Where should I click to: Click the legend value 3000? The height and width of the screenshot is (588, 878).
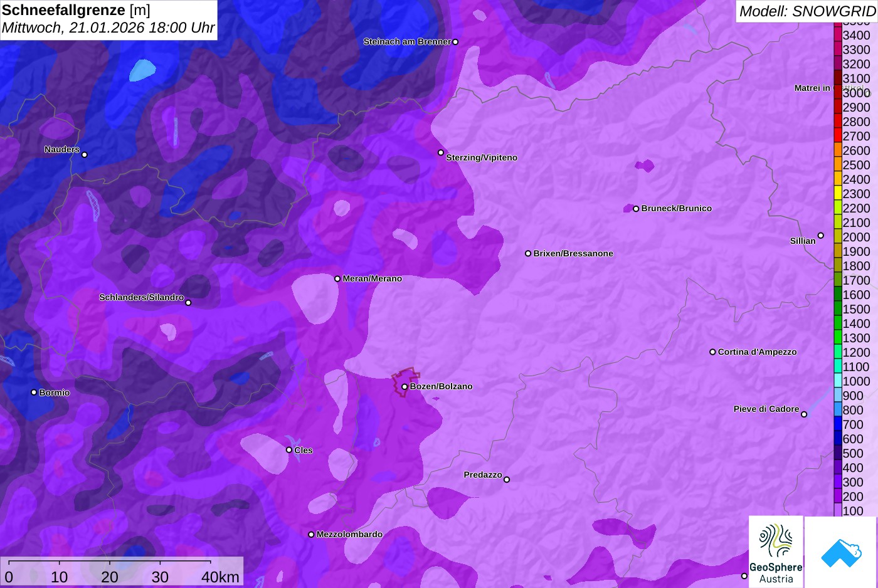[856, 93]
